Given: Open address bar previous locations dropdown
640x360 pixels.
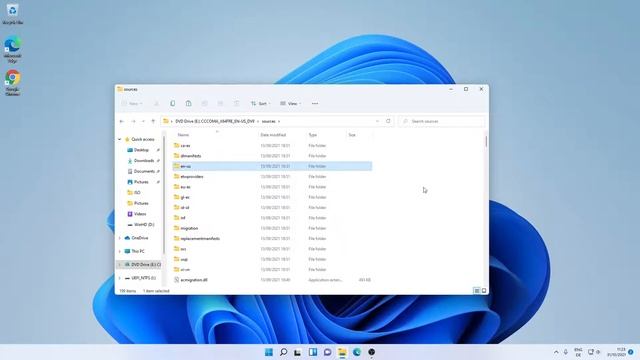Looking at the screenshot, I should [x=377, y=121].
